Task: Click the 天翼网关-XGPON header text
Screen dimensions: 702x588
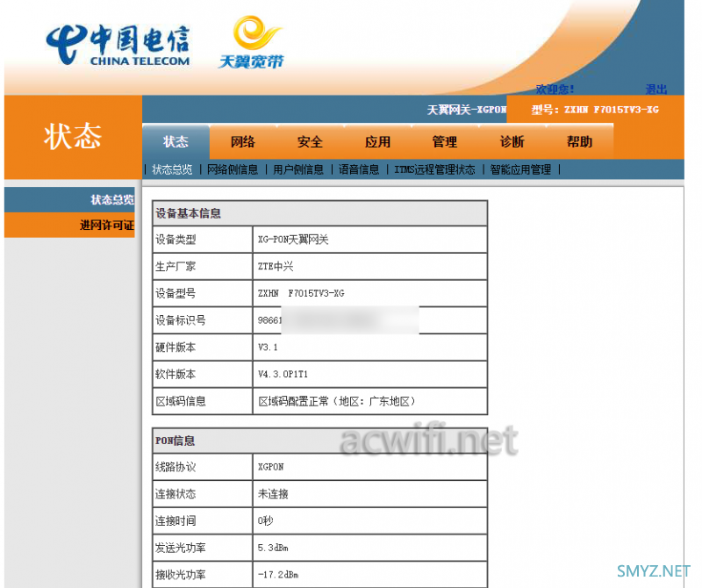Action: (x=467, y=110)
